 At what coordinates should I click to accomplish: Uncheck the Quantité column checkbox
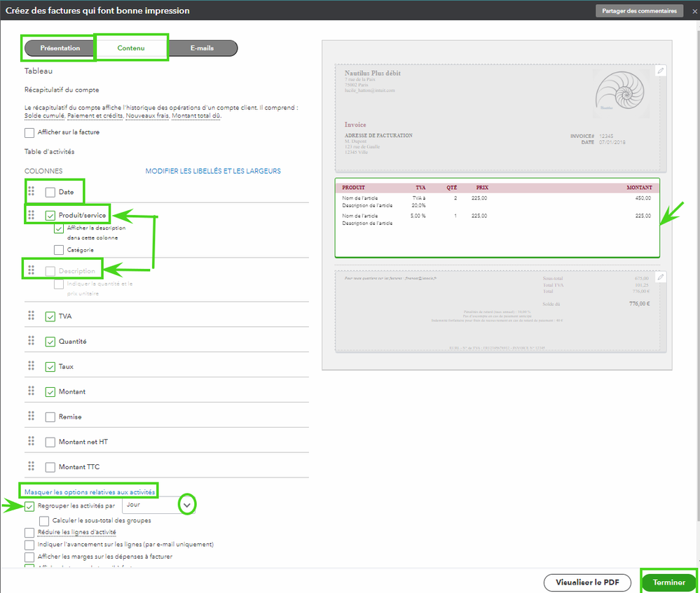pyautogui.click(x=50, y=342)
